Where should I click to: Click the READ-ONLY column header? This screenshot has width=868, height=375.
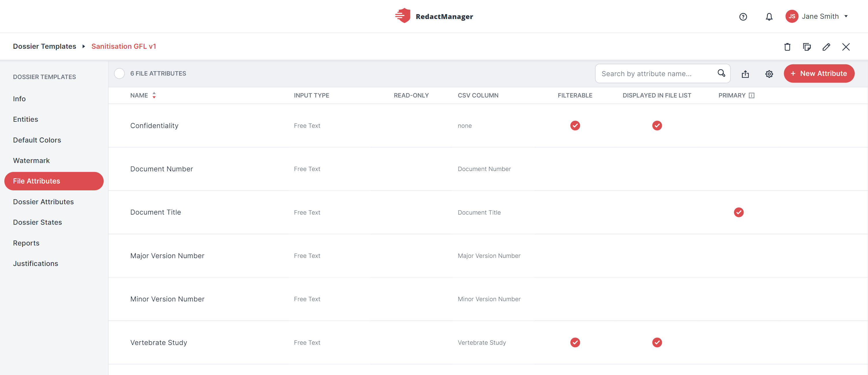[x=411, y=95]
